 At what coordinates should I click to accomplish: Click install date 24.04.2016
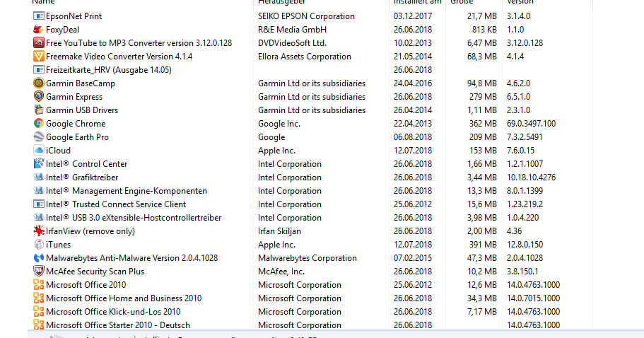[413, 83]
